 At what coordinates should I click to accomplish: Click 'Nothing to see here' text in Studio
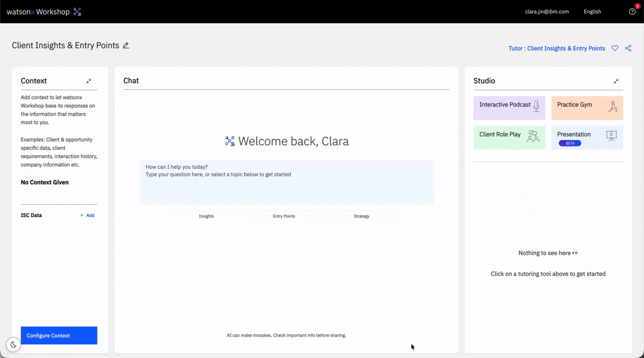coord(548,253)
